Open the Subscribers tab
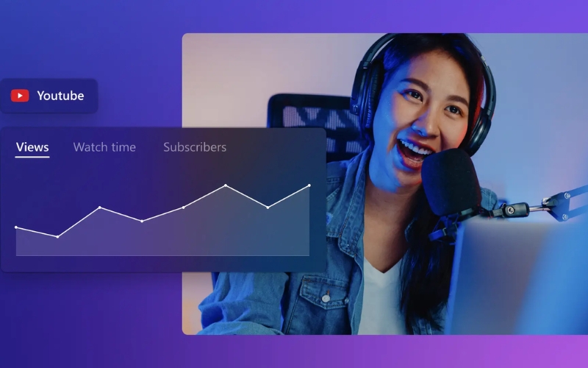 click(x=195, y=147)
